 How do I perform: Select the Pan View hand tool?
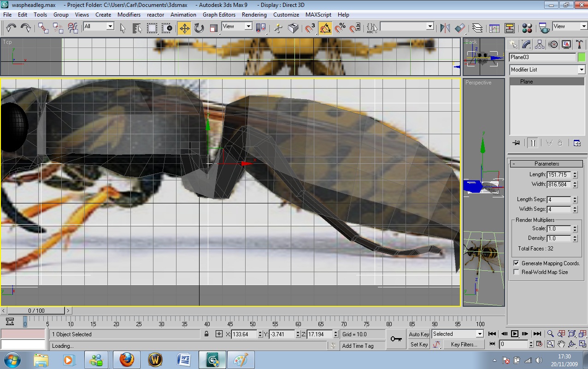[561, 344]
